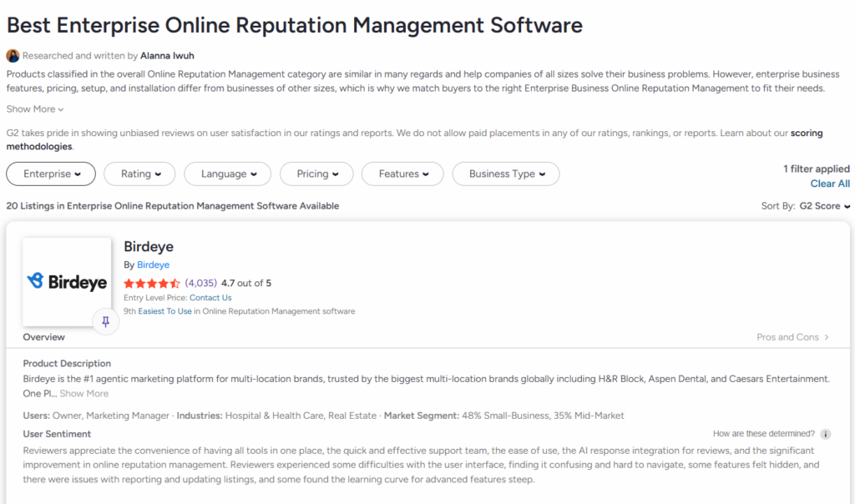The image size is (855, 504).
Task: Click the '4.7 out of 5' rating text
Action: click(x=246, y=284)
